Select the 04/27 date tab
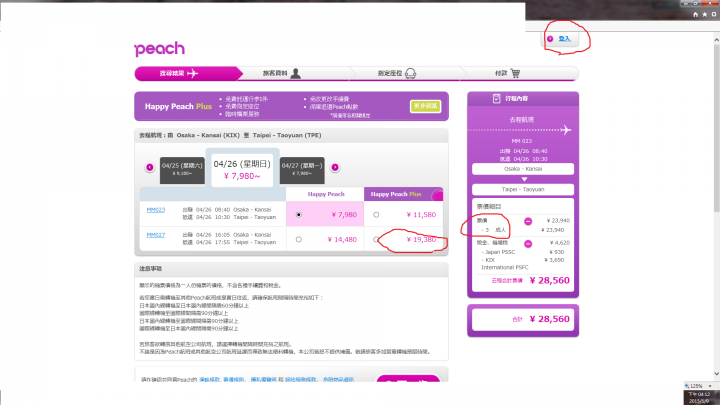The image size is (720, 405). pyautogui.click(x=302, y=170)
